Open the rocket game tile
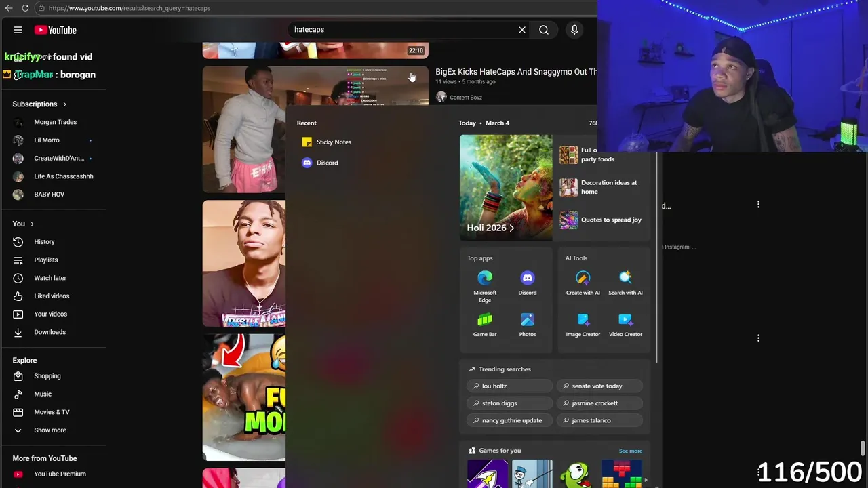The height and width of the screenshot is (488, 868). (x=487, y=474)
